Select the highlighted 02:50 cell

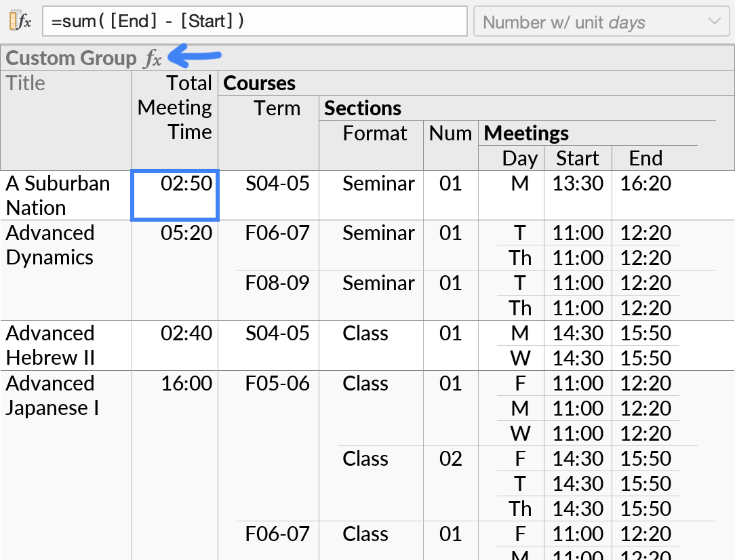(x=175, y=195)
